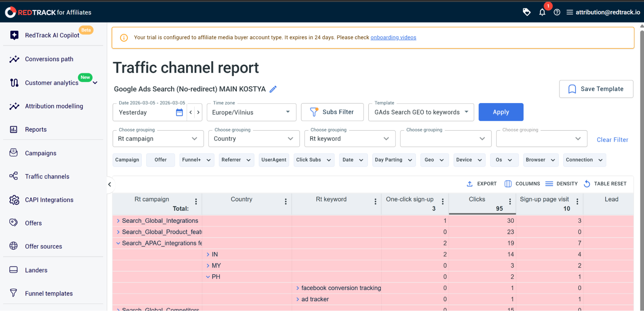Reset the table layout

[605, 184]
